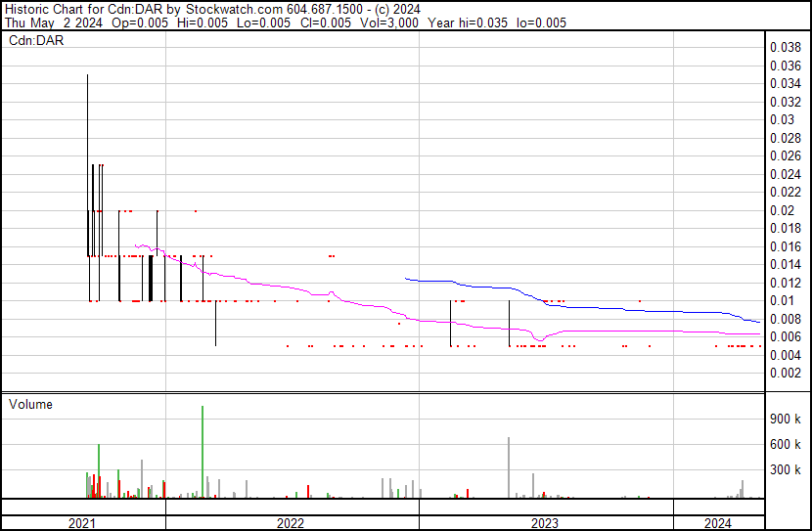This screenshot has width=812, height=531.
Task: Click the 2021 year label on the time axis
Action: tap(82, 523)
